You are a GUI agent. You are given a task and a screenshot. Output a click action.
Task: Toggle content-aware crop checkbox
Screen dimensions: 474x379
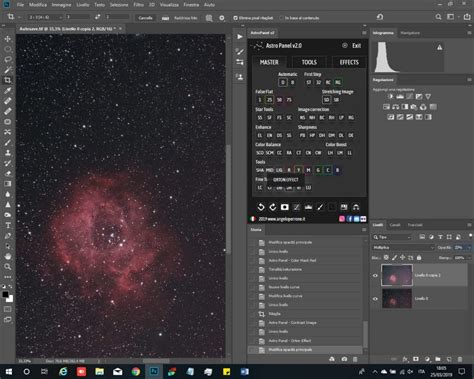pyautogui.click(x=281, y=18)
